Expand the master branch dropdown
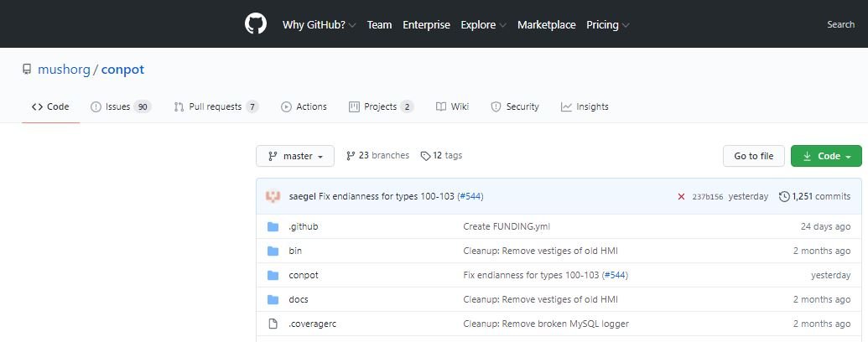This screenshot has height=342, width=868. [x=295, y=156]
